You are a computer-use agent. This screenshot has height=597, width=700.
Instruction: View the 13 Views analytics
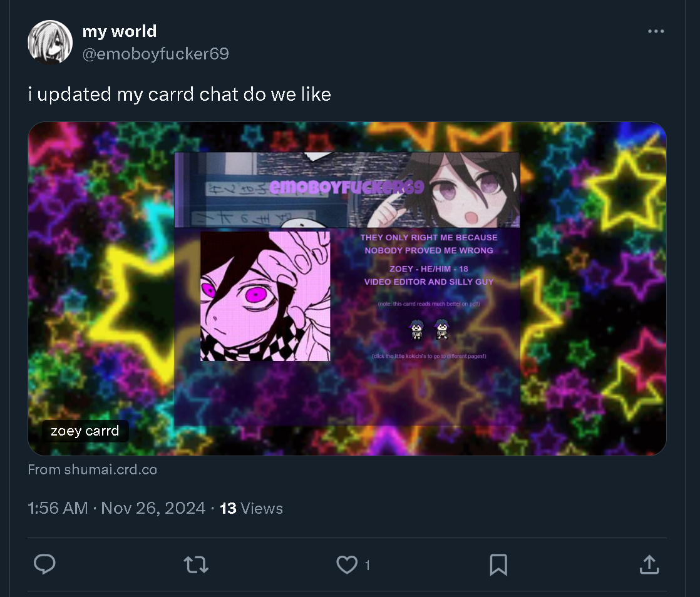(251, 508)
